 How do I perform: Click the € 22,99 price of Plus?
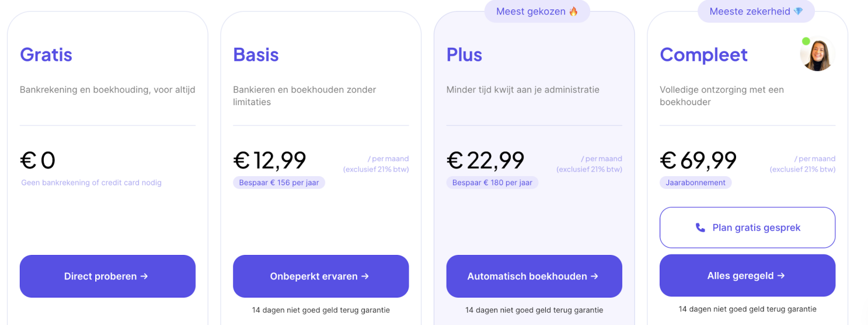click(x=485, y=160)
